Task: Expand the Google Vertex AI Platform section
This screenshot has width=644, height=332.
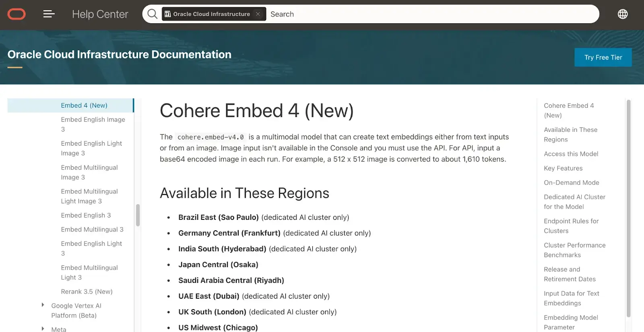Action: [x=43, y=305]
